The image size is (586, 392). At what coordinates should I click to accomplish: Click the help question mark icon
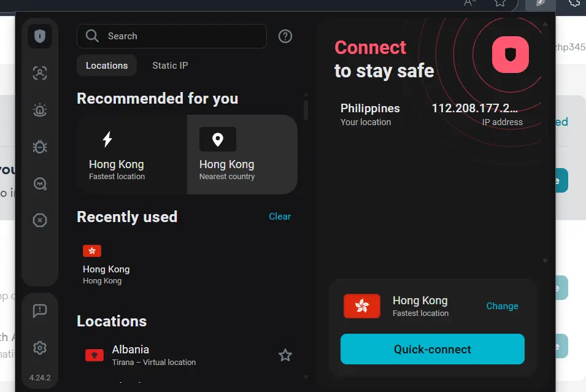[285, 36]
